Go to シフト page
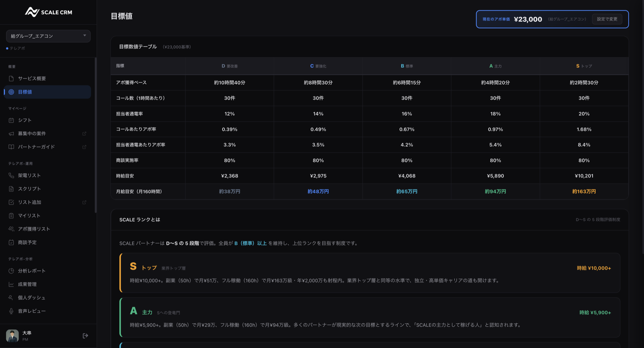Viewport: 644px width, 348px height. 47,120
